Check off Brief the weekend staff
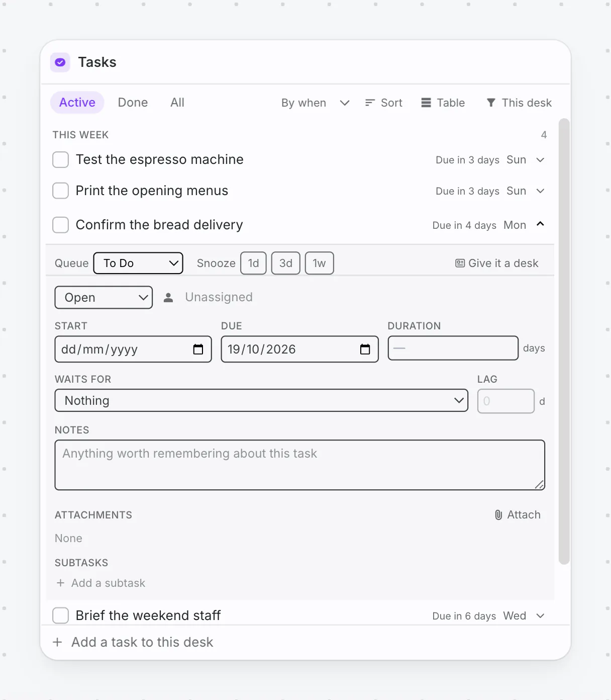The height and width of the screenshot is (700, 611). coord(61,616)
